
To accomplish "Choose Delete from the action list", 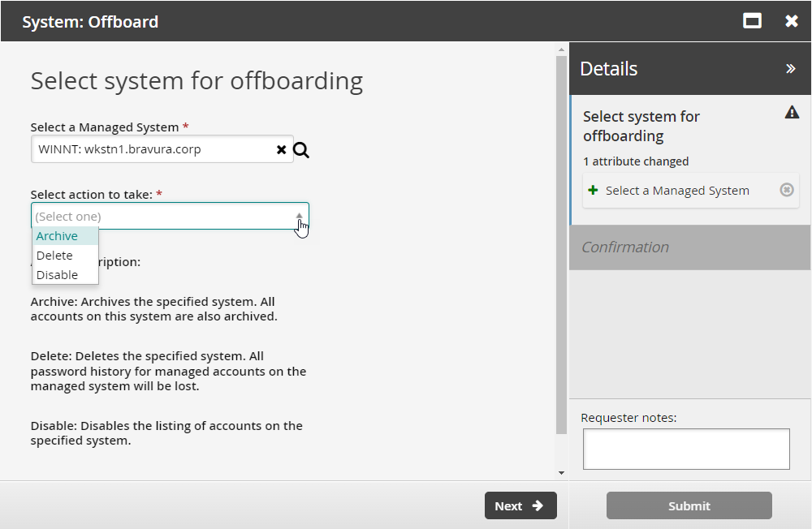I will point(55,256).
